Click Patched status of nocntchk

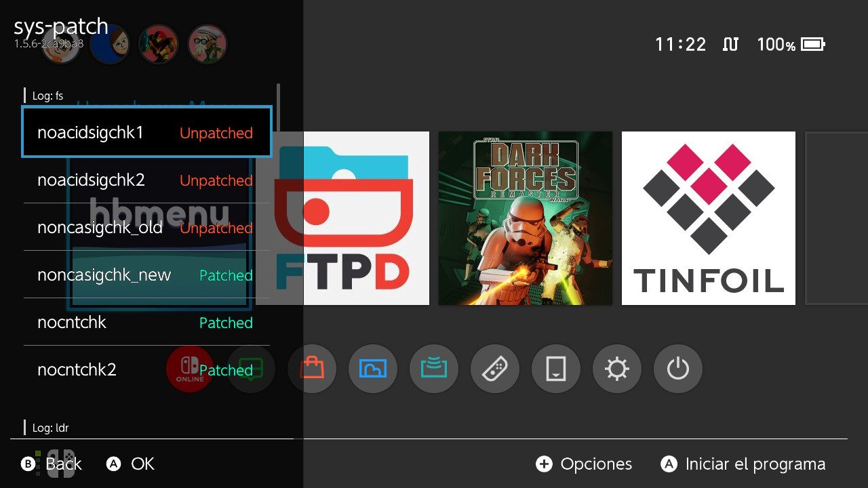tap(226, 323)
